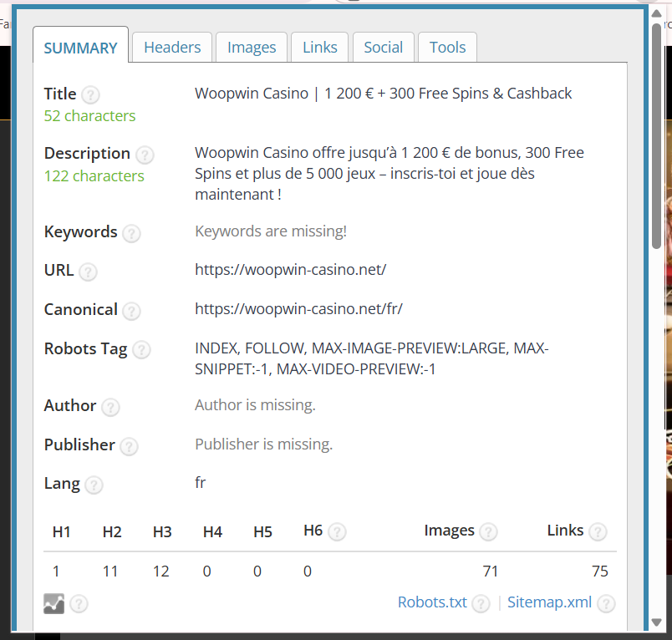Click the Images count value 71

tap(491, 571)
